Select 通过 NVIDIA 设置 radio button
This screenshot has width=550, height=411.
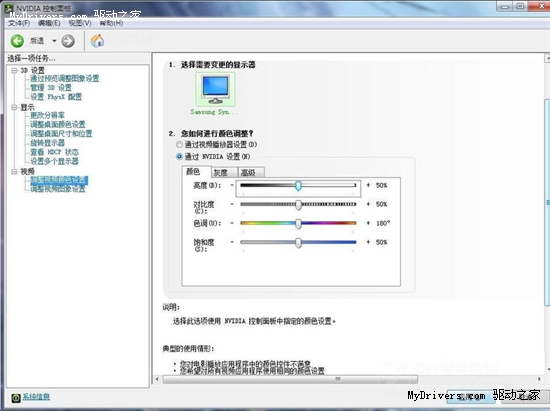(179, 156)
